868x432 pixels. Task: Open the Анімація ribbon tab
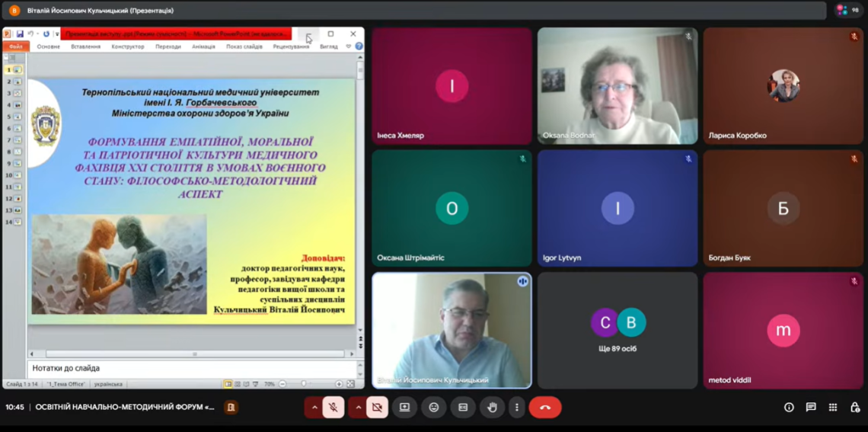203,46
